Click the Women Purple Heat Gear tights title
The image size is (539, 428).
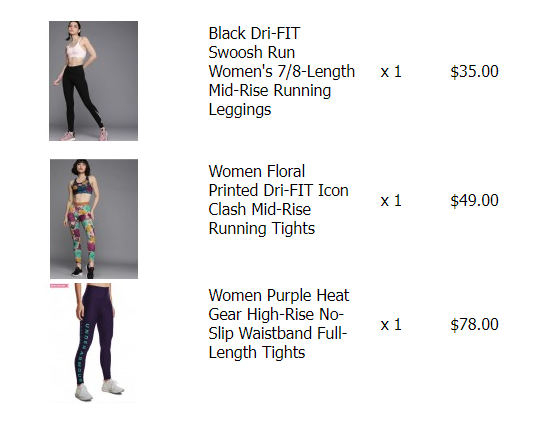[279, 324]
